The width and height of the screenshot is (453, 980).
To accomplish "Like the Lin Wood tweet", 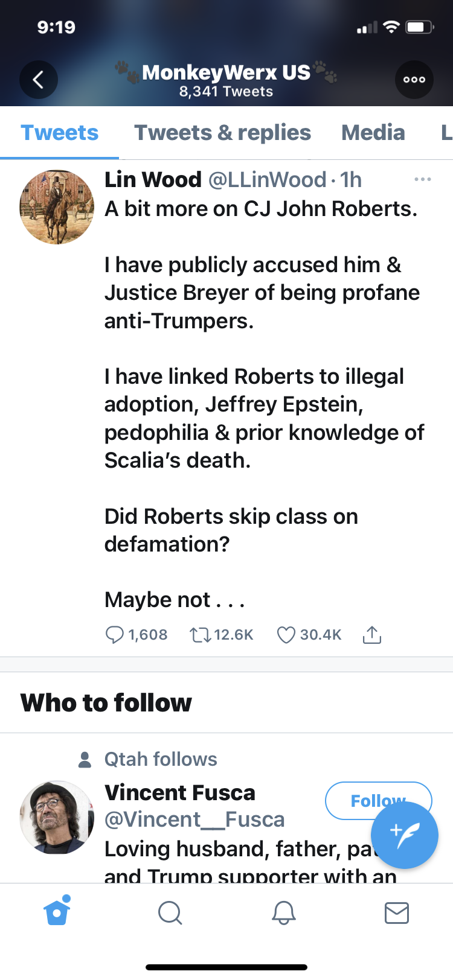I will [286, 635].
